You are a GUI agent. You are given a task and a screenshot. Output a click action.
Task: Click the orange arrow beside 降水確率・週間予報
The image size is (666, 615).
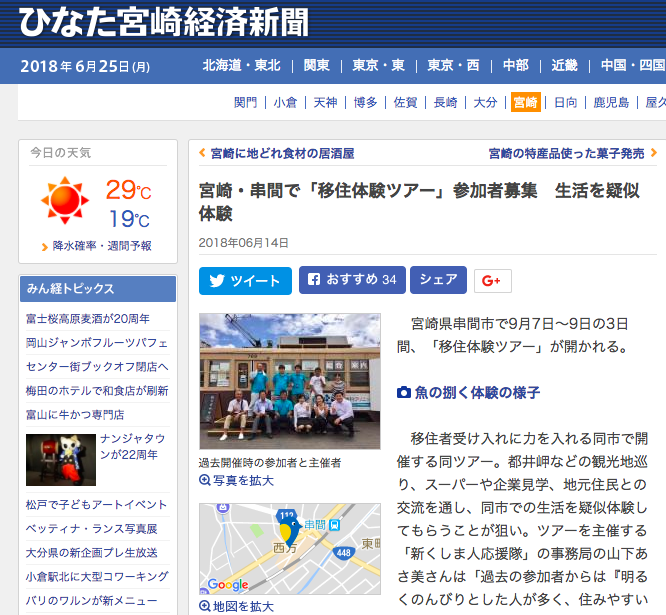click(45, 247)
